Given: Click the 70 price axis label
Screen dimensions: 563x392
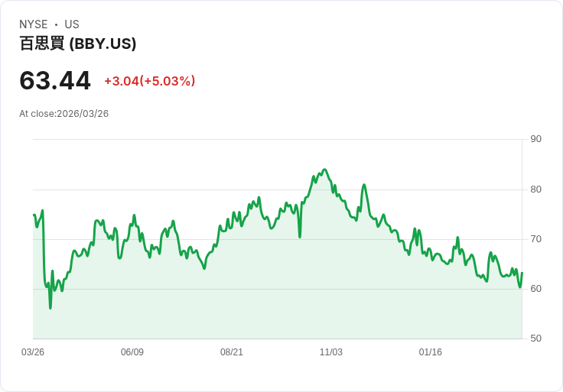Looking at the screenshot, I should coord(536,239).
